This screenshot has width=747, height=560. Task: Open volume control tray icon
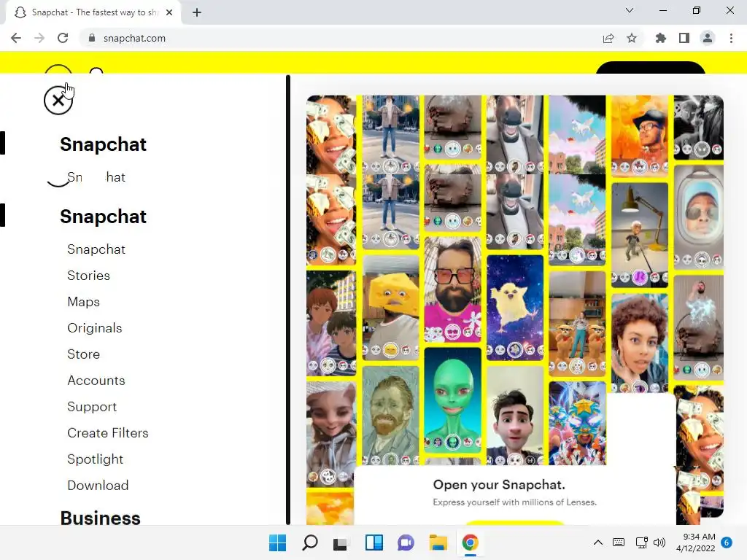(659, 542)
